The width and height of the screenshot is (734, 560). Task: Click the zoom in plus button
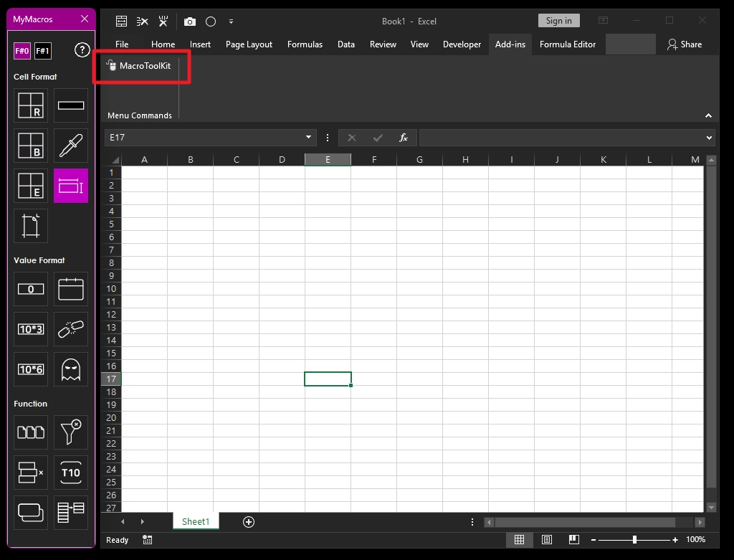pos(675,540)
